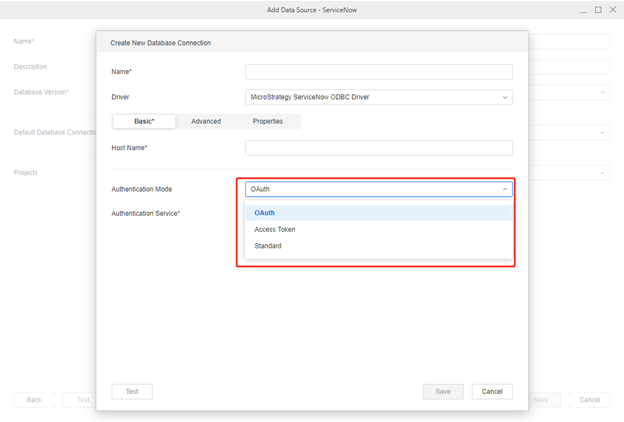Expand Default Database Connection dropdown arrow
624x422 pixels.
coord(602,133)
